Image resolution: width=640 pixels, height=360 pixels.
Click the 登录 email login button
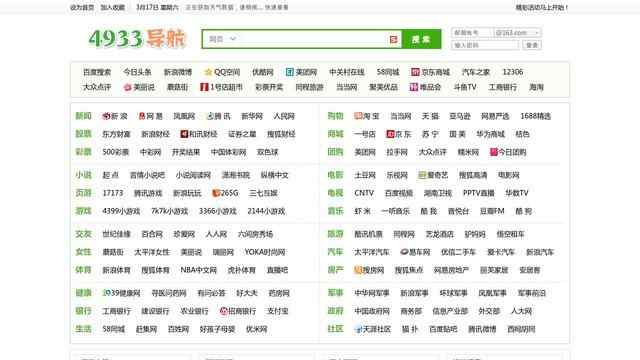(x=532, y=45)
